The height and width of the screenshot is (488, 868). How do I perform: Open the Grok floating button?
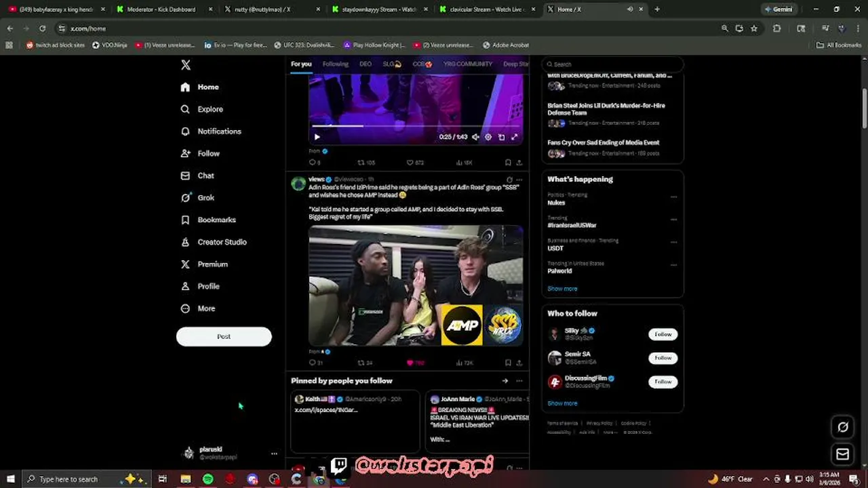pos(843,427)
